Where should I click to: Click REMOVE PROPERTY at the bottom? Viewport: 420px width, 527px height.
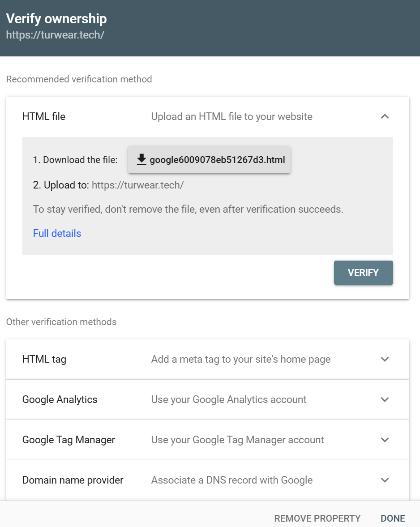(x=317, y=518)
